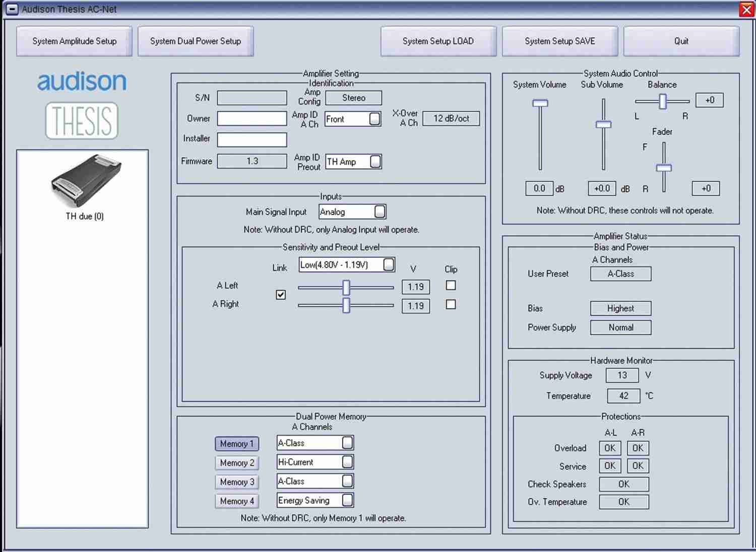
Task: Toggle the A Right Clip checkbox
Action: pos(451,304)
